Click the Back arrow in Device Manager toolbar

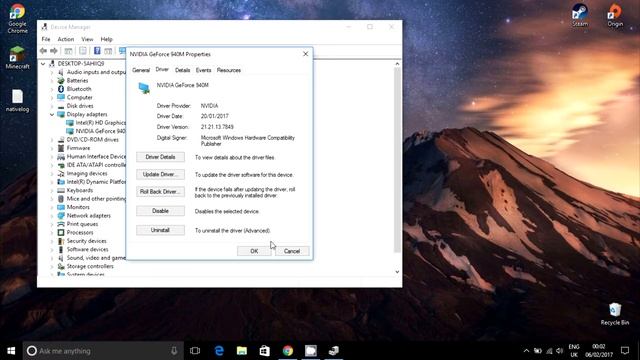tap(44, 51)
